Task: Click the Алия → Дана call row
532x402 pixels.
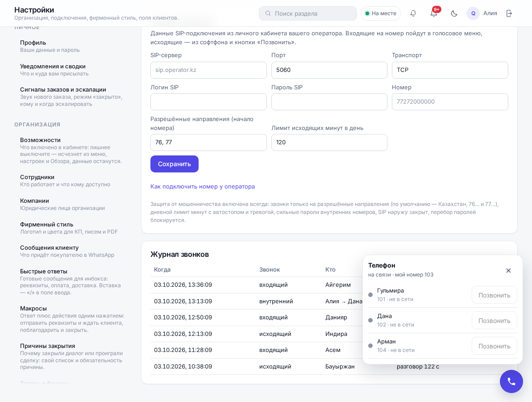Action: click(257, 301)
